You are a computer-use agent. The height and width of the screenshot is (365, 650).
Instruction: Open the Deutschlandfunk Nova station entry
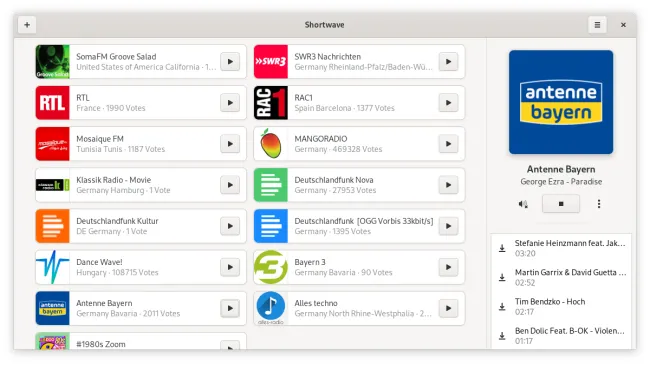359,185
